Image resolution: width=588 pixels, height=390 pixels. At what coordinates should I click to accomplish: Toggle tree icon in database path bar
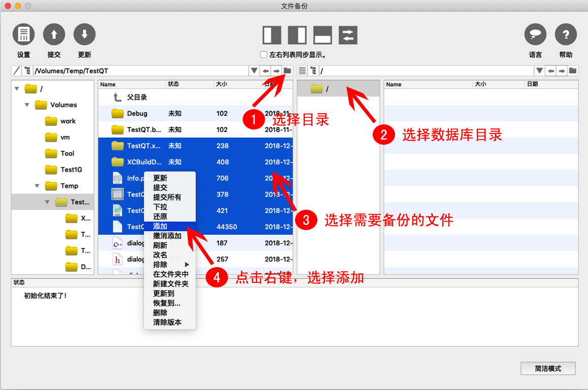(x=313, y=71)
